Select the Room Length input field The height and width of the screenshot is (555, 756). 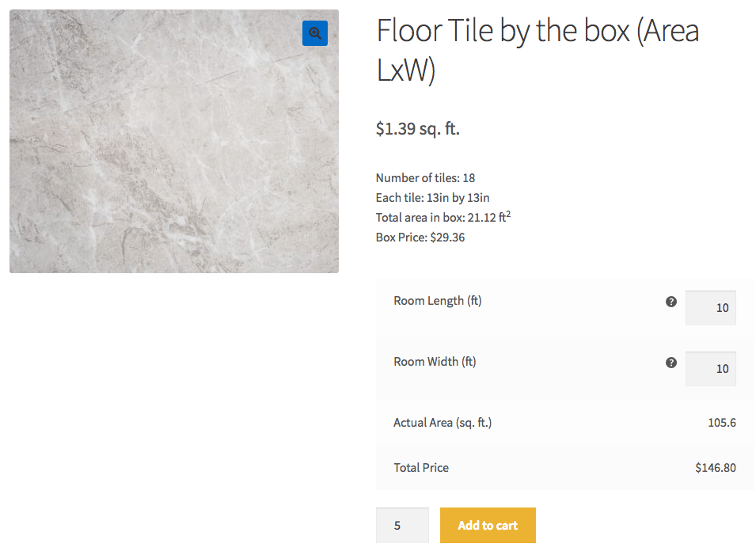pyautogui.click(x=709, y=308)
